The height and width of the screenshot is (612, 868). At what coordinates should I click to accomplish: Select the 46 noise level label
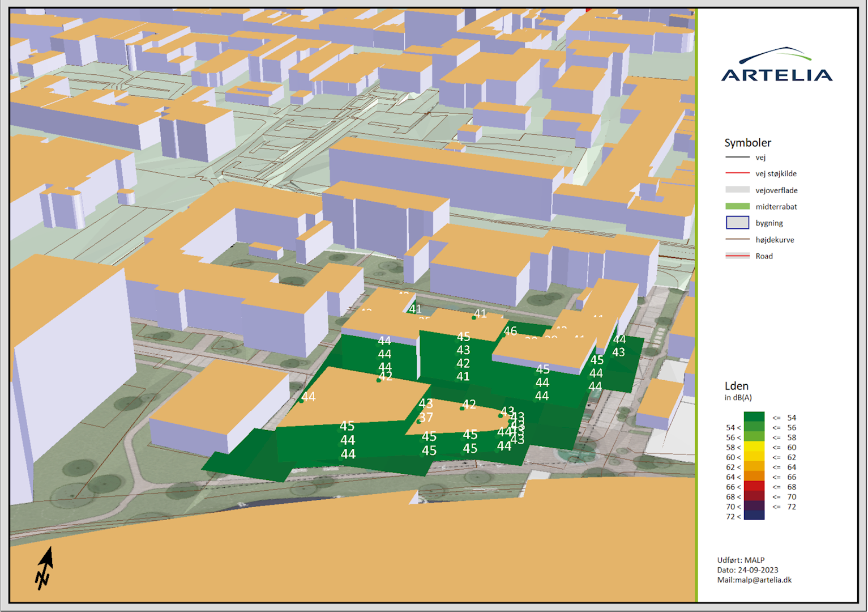pos(510,331)
